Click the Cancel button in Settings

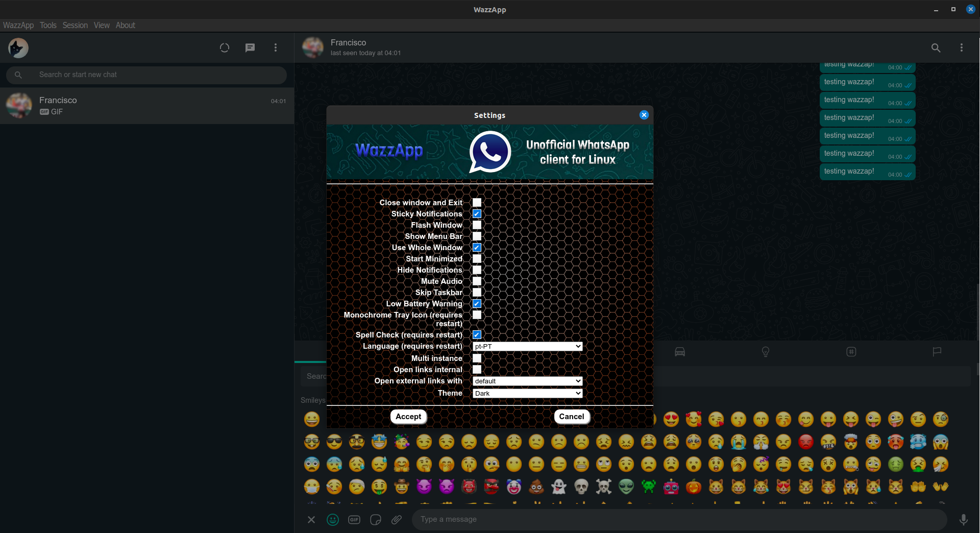click(572, 417)
